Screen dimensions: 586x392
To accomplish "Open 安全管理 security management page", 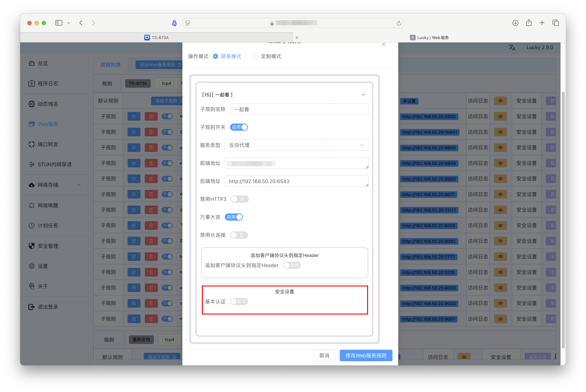I will (x=43, y=246).
